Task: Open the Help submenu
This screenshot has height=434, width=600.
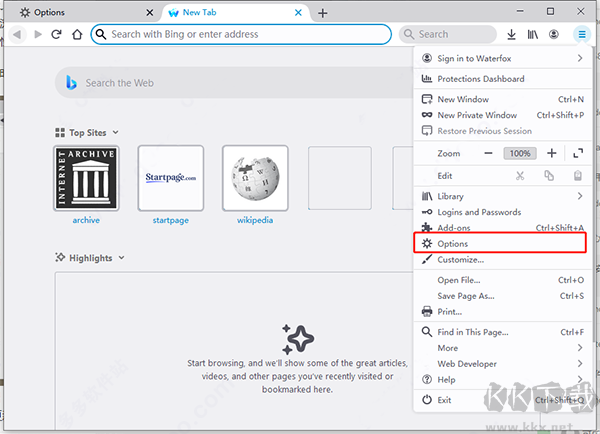Action: tap(502, 379)
